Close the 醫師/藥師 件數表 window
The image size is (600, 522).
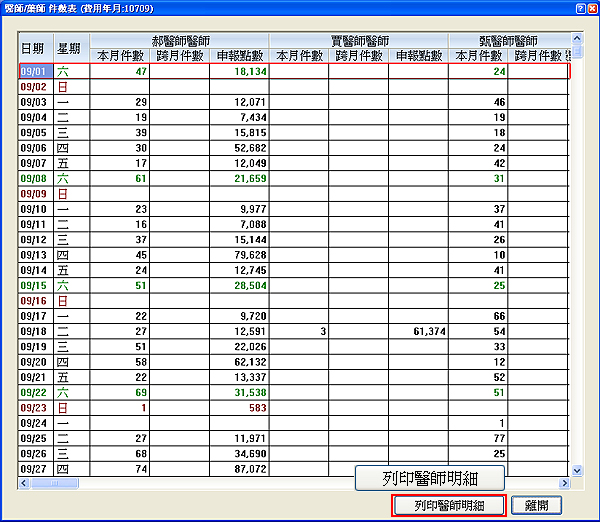click(x=583, y=8)
